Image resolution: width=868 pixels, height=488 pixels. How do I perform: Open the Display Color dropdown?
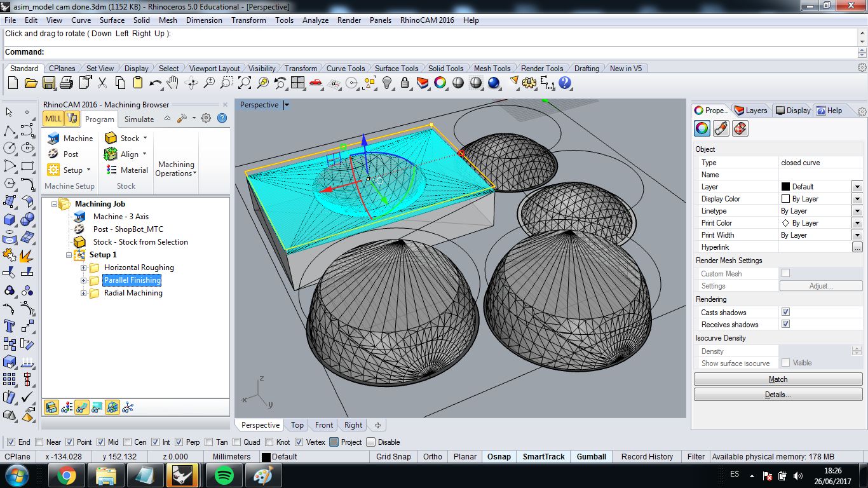(857, 199)
